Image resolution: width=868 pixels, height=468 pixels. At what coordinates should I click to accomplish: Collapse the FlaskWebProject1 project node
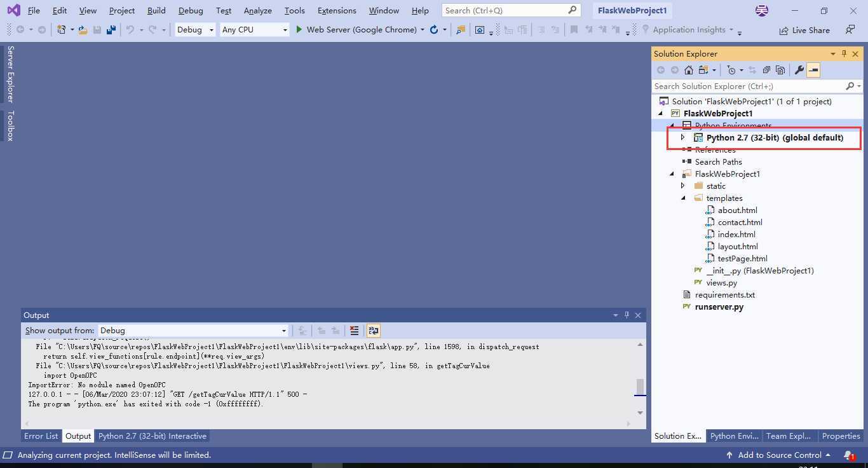(660, 113)
